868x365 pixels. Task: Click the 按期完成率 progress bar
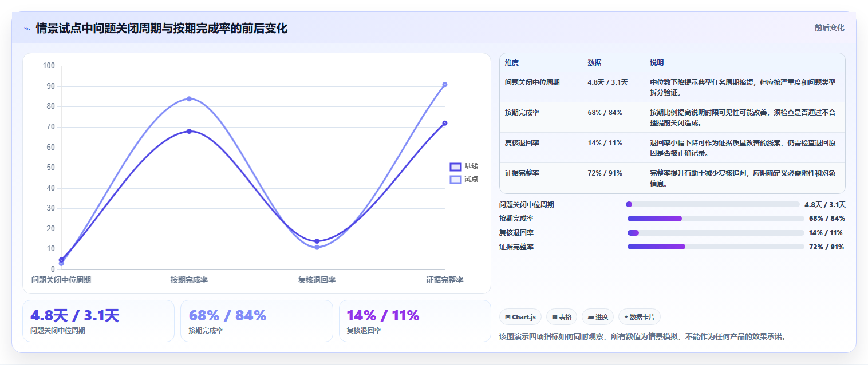[716, 219]
